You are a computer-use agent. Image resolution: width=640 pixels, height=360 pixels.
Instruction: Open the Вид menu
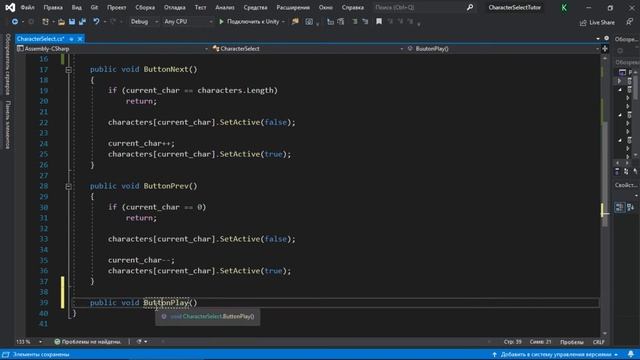(x=77, y=7)
